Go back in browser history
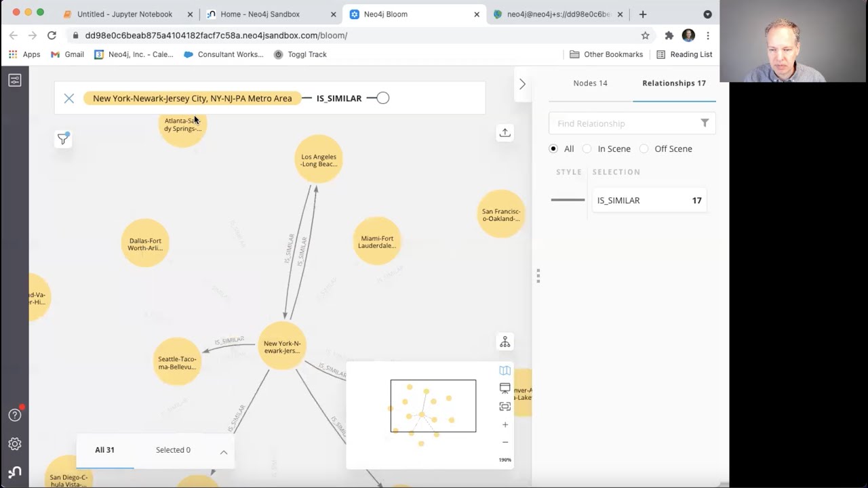Screen dimensions: 868x488 [x=14, y=35]
